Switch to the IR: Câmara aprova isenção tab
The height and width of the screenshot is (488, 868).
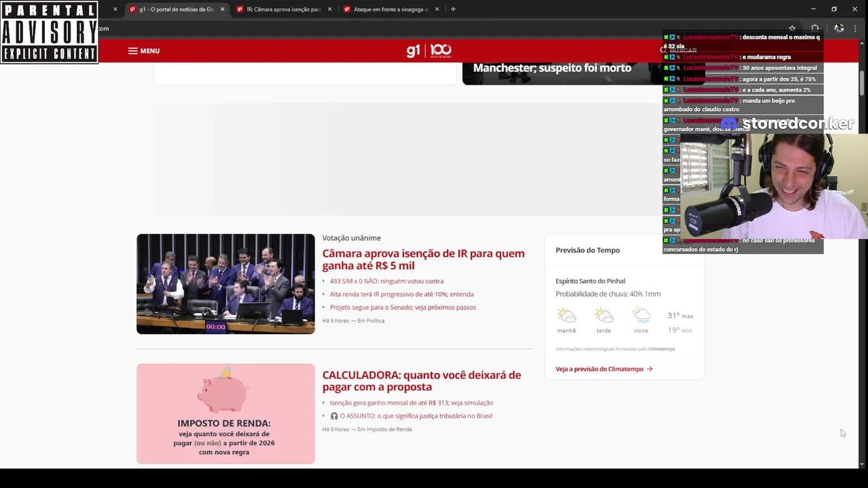coord(283,9)
